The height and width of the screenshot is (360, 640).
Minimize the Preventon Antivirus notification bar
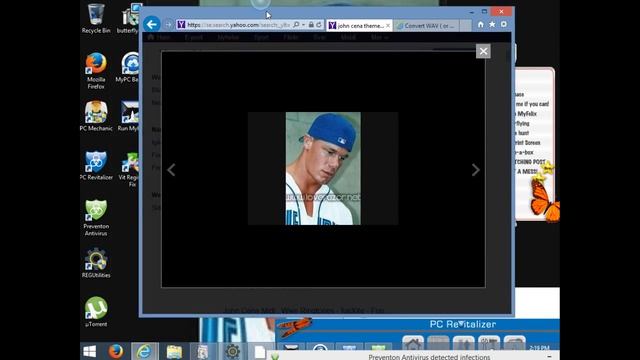coord(549,356)
